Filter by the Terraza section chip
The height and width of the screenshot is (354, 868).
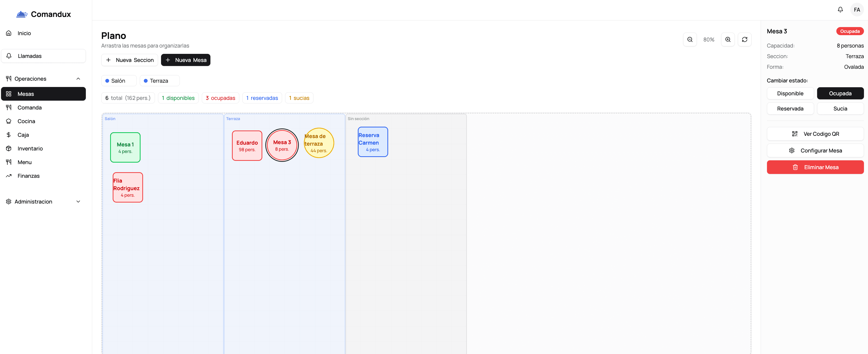click(x=159, y=81)
